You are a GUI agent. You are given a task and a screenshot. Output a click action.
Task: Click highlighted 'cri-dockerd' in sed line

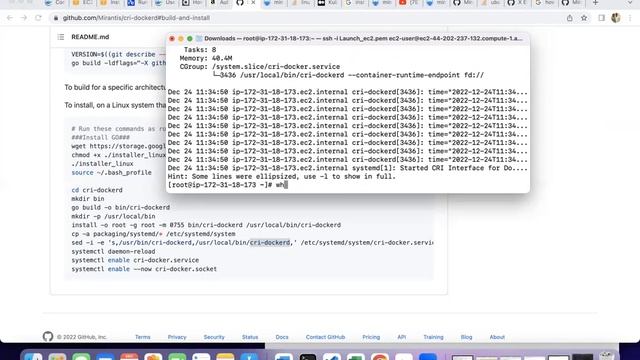pyautogui.click(x=270, y=242)
